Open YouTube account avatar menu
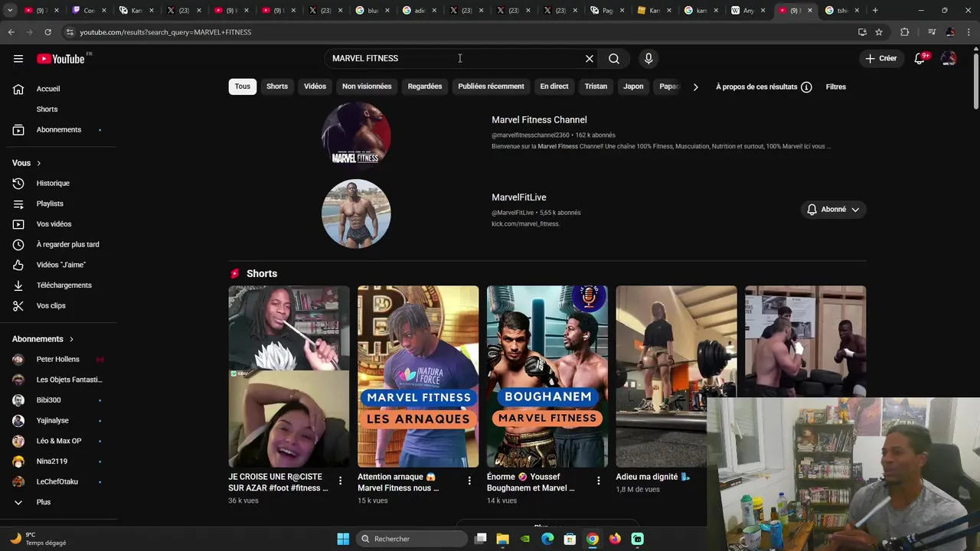This screenshot has width=980, height=551. [949, 59]
